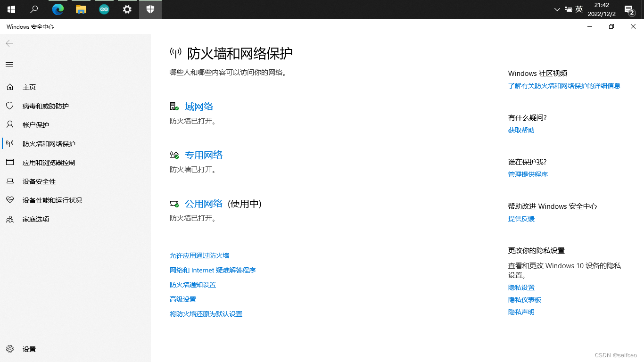Image resolution: width=644 pixels, height=362 pixels.
Task: Open 隐私声明 link
Action: pos(521,312)
